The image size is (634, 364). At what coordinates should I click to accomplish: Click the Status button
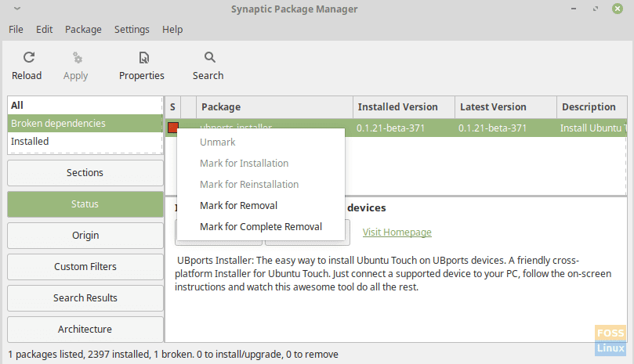point(85,204)
